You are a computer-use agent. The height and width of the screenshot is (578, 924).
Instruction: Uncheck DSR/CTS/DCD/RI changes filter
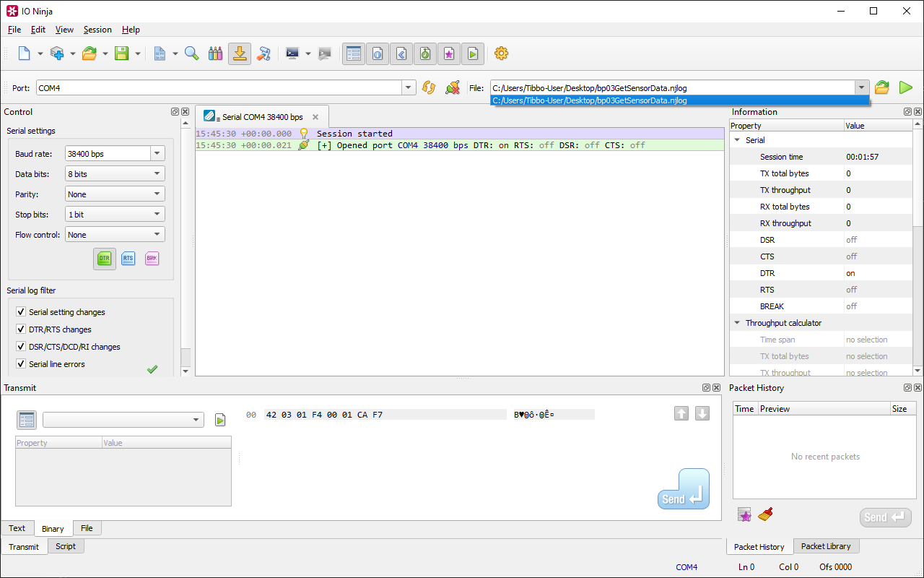pos(21,347)
